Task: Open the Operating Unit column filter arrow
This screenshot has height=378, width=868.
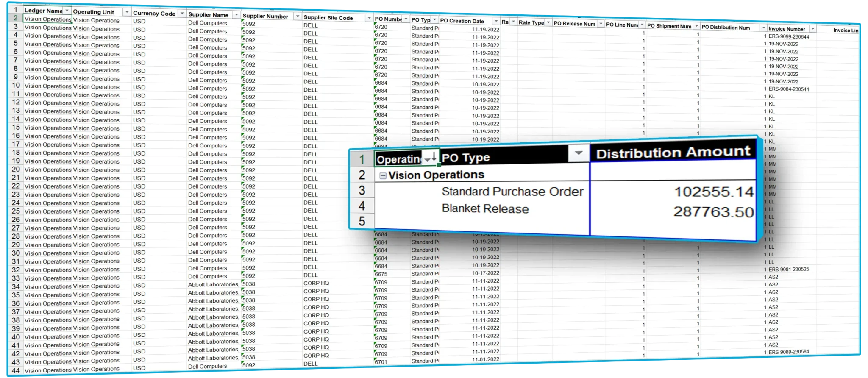Action: point(126,12)
